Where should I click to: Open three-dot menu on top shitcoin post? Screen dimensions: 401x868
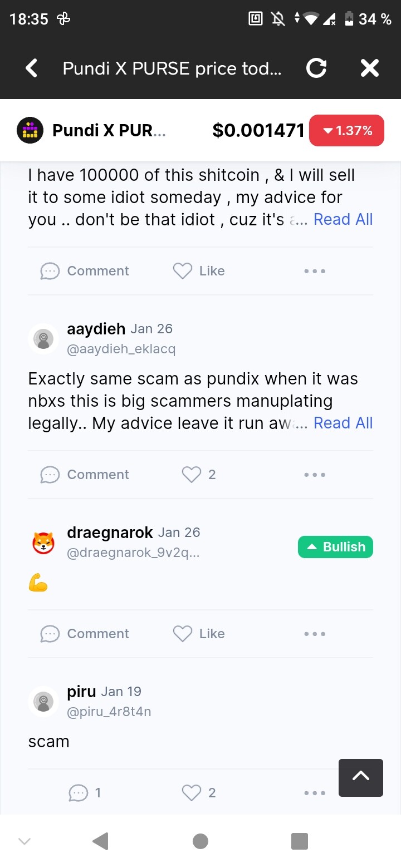click(x=315, y=271)
